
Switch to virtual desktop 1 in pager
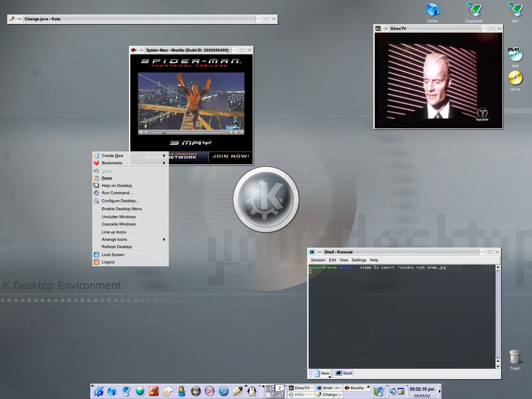pos(270,388)
